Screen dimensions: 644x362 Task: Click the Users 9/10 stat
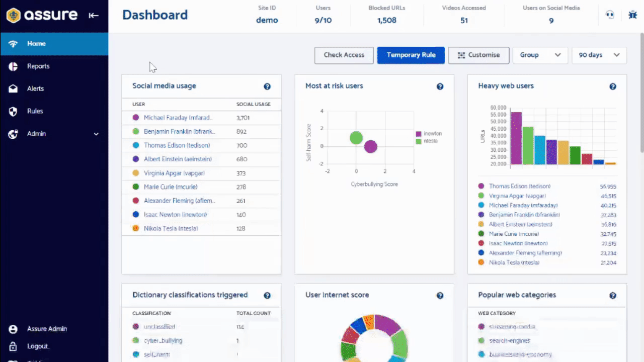click(323, 15)
